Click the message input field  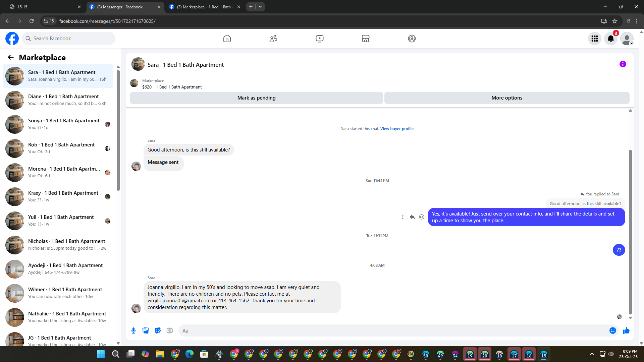pyautogui.click(x=392, y=330)
